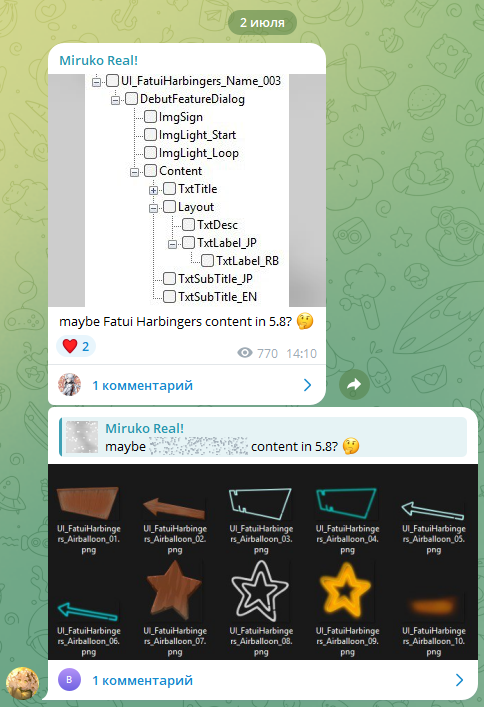Viewport: 484px width, 707px height.
Task: Tick the TxtSubTitle_EN checkbox
Action: [x=169, y=297]
